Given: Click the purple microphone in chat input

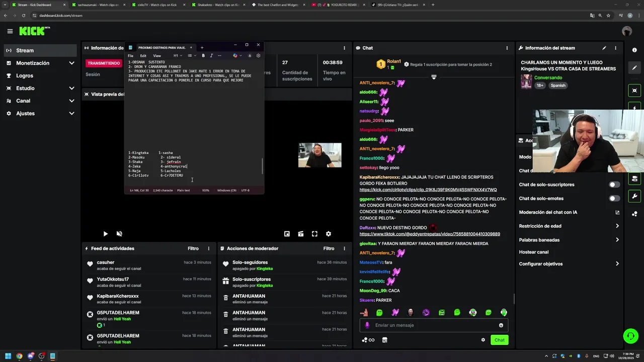Looking at the screenshot, I should [x=367, y=325].
